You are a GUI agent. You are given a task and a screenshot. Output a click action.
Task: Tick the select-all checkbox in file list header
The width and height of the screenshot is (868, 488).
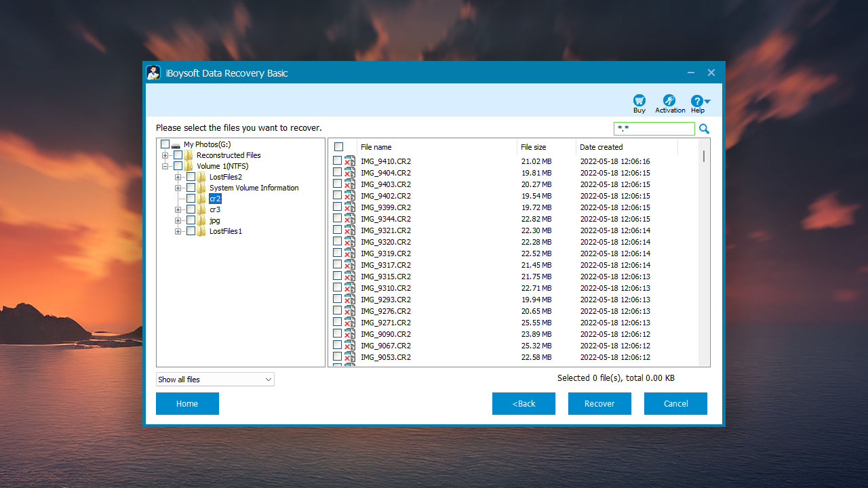(338, 147)
